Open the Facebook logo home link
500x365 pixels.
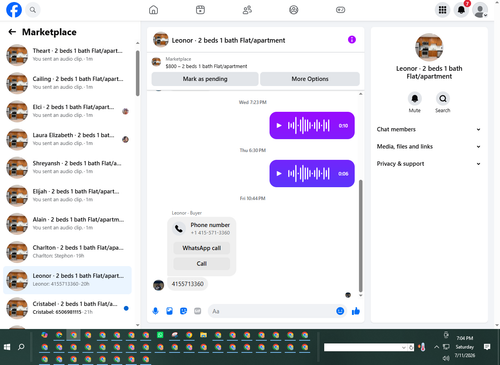point(14,10)
